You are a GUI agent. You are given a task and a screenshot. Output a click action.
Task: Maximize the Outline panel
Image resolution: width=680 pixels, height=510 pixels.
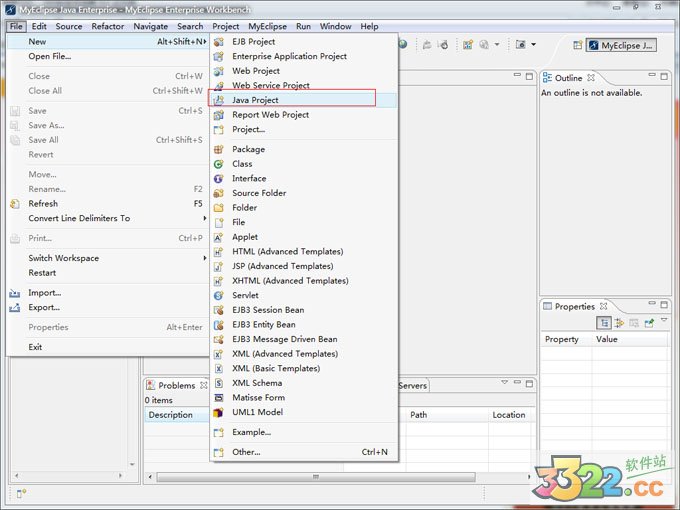664,76
